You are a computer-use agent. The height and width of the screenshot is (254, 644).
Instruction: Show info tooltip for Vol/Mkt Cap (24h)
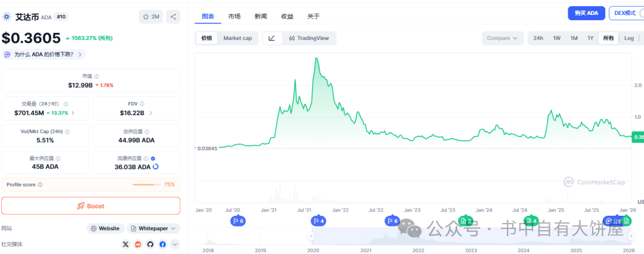pyautogui.click(x=67, y=132)
